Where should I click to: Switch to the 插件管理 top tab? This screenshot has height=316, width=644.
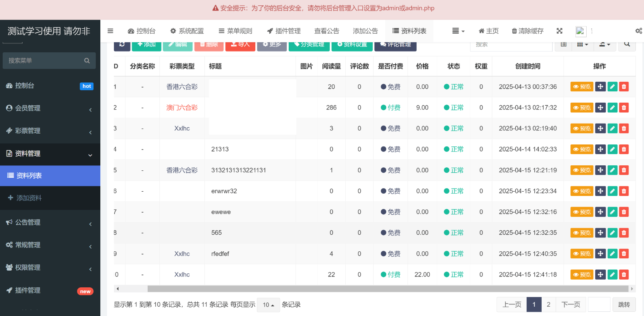tap(284, 31)
